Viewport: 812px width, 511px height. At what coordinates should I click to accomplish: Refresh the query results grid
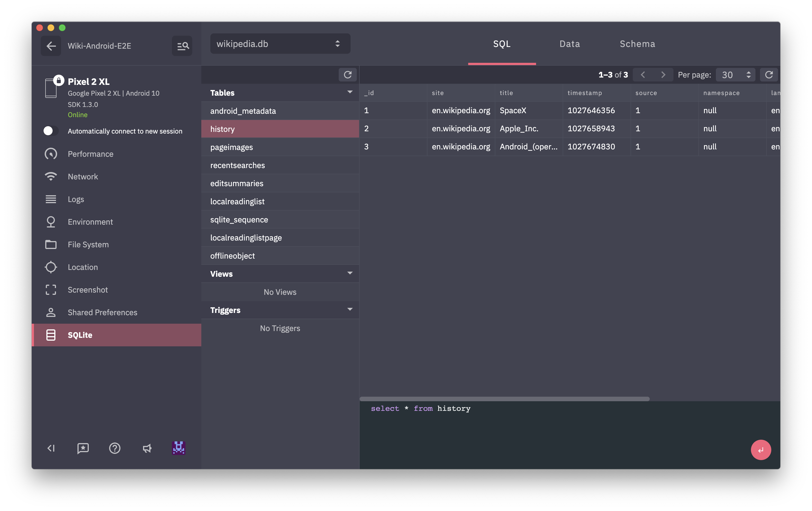(x=768, y=75)
